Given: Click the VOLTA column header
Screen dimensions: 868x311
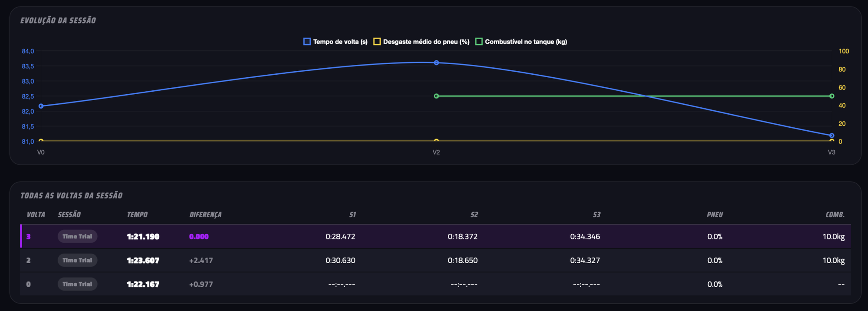Looking at the screenshot, I should point(36,215).
